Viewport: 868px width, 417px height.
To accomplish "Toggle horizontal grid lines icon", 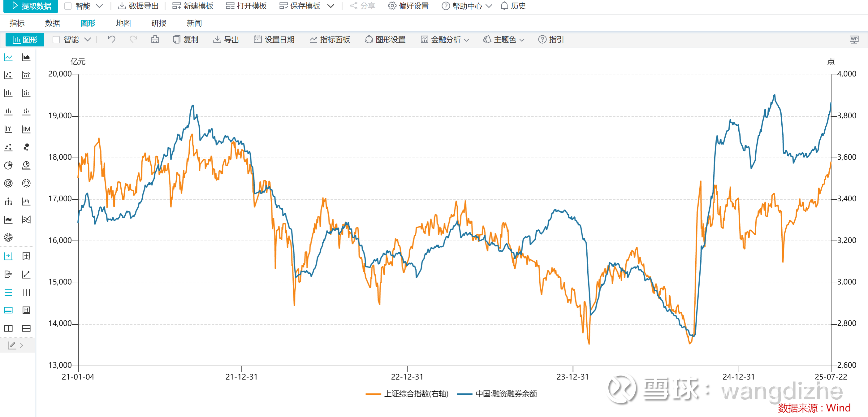I will (8, 292).
